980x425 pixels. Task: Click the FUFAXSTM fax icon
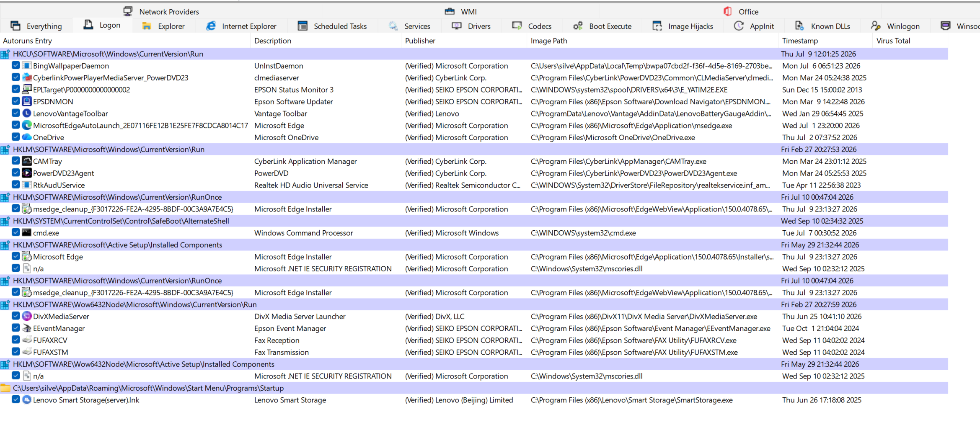click(27, 352)
